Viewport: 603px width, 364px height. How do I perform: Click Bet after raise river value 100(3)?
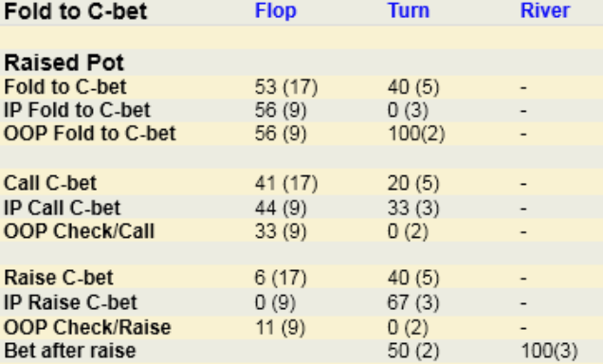click(x=549, y=351)
